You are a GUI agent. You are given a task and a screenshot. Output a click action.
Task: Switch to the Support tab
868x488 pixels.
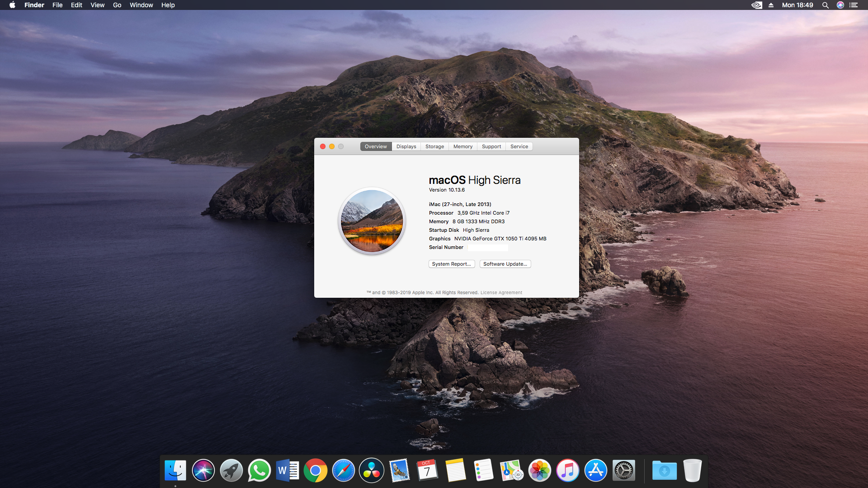coord(491,146)
